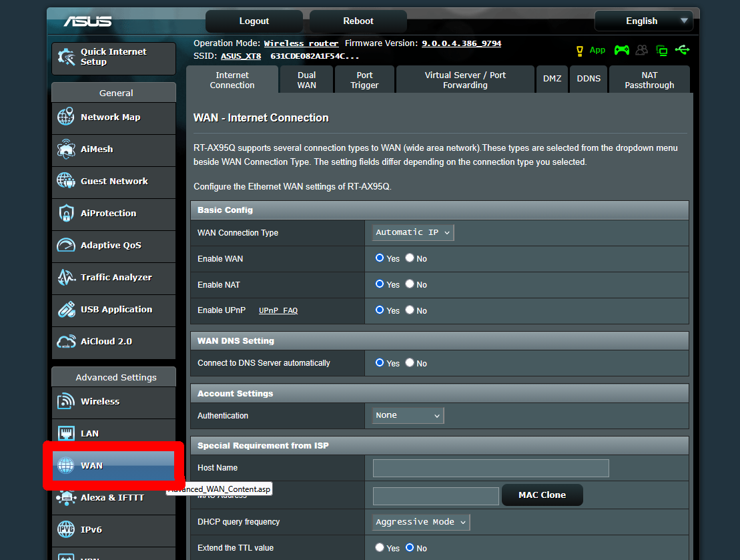Screen dimensions: 740x560
Task: Open the WAN Connection Type dropdown
Action: [413, 232]
